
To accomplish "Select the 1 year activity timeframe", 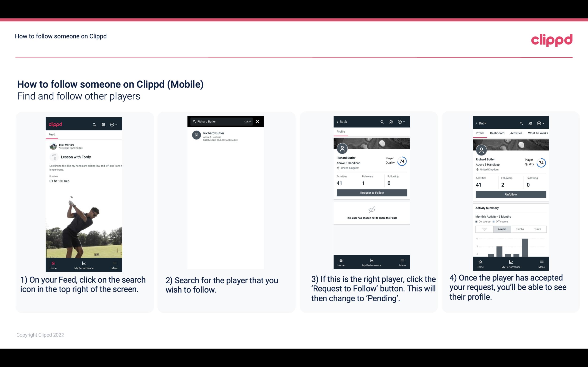I will click(x=484, y=229).
